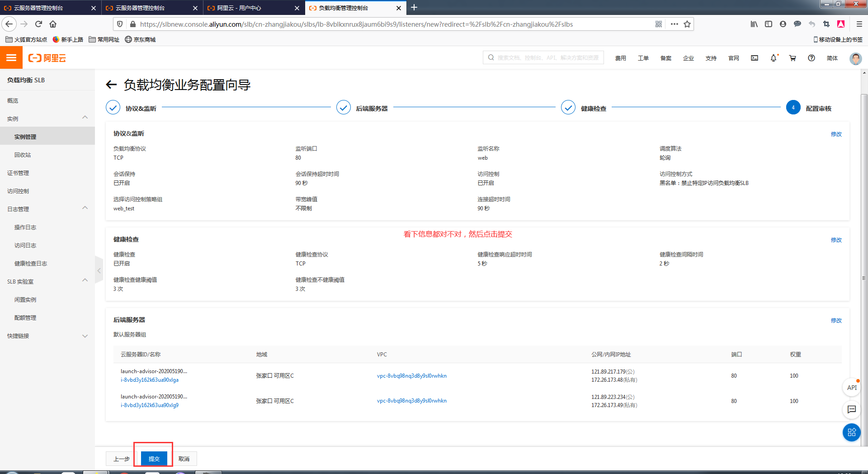Open vpc-8vbq98nq3d8y9sl0rwhkn link

[412, 375]
